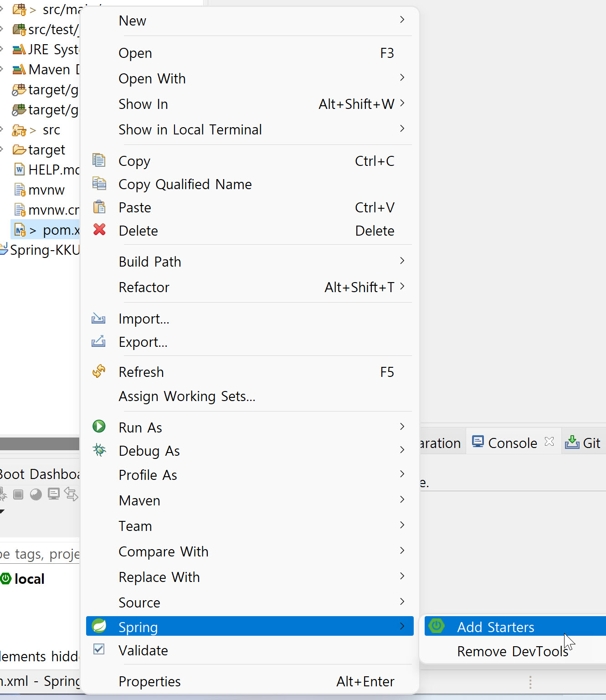Click the Add Starters power icon

437,626
